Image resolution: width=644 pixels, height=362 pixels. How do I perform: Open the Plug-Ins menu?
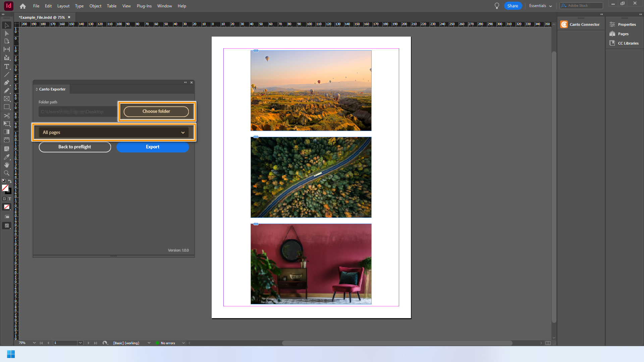point(144,6)
